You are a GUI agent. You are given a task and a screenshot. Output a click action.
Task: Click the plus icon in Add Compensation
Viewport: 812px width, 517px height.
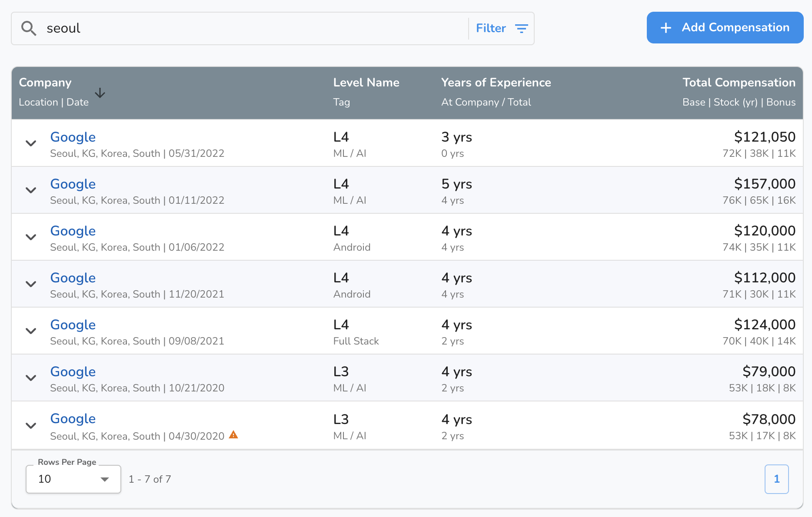tap(666, 28)
